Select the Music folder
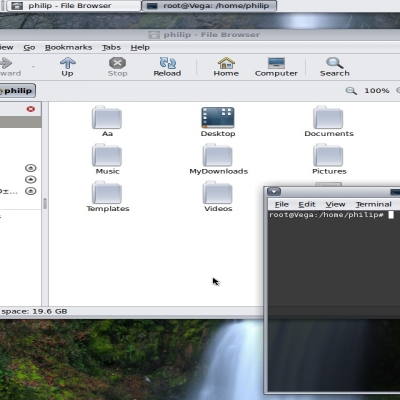The height and width of the screenshot is (400, 400). 107,159
